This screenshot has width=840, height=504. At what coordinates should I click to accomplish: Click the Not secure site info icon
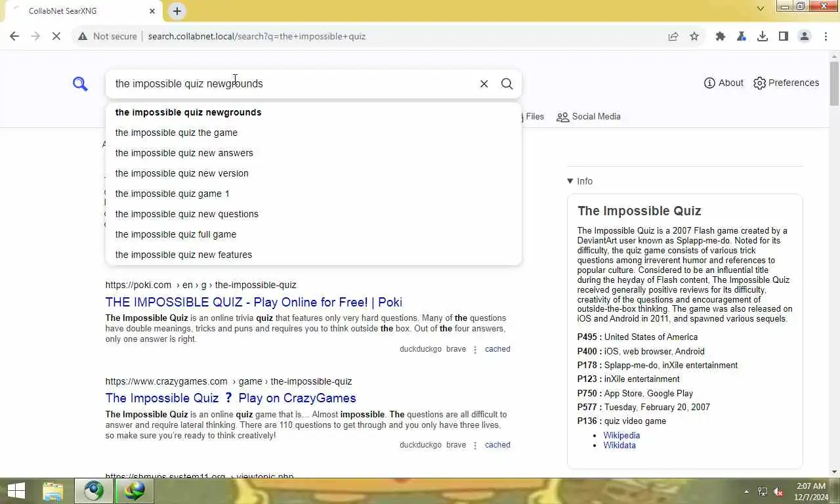83,36
